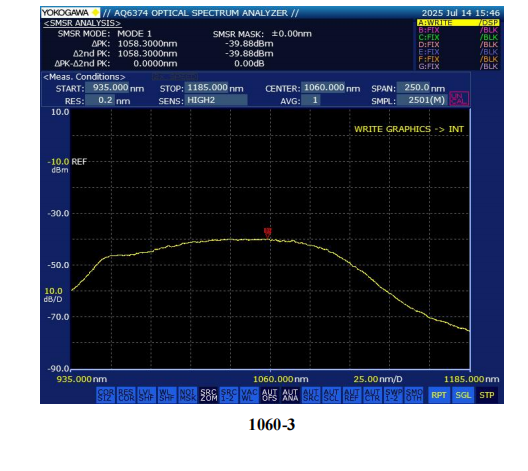
Task: Click the COR SIZ status indicator
Action: [106, 395]
